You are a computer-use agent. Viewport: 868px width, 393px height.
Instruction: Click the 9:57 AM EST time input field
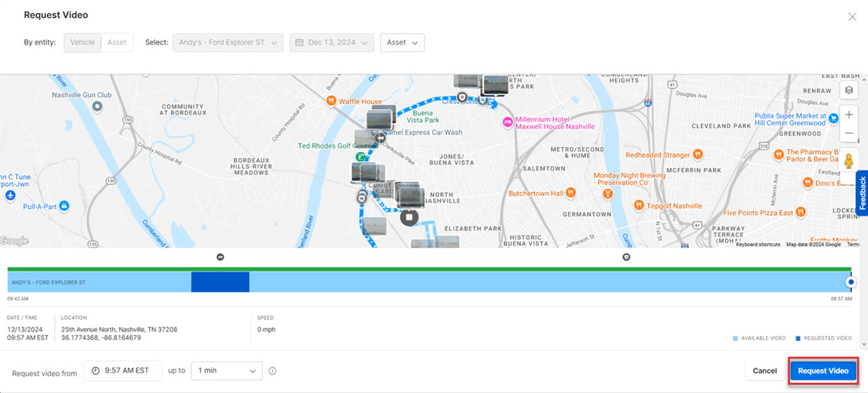tap(122, 370)
